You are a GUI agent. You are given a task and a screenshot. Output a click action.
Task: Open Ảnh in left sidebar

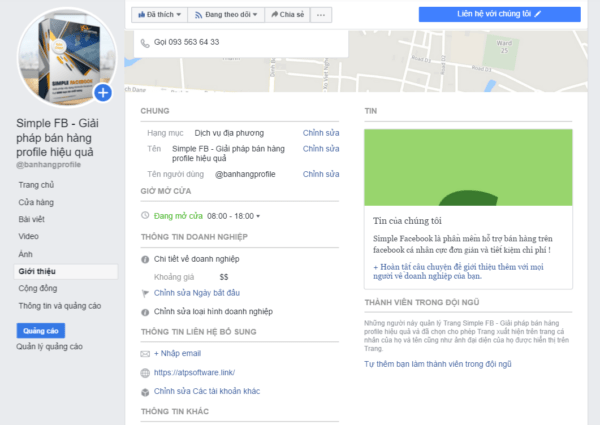25,254
